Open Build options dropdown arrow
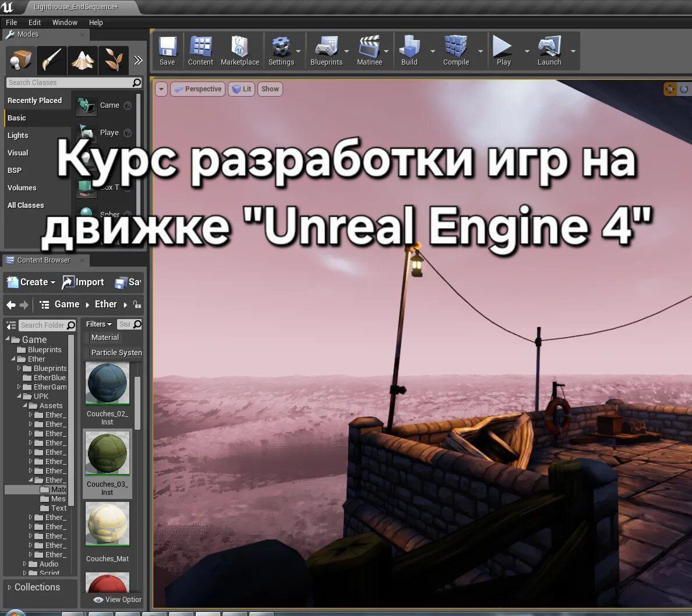Viewport: 692px width, 616px height. [x=433, y=51]
